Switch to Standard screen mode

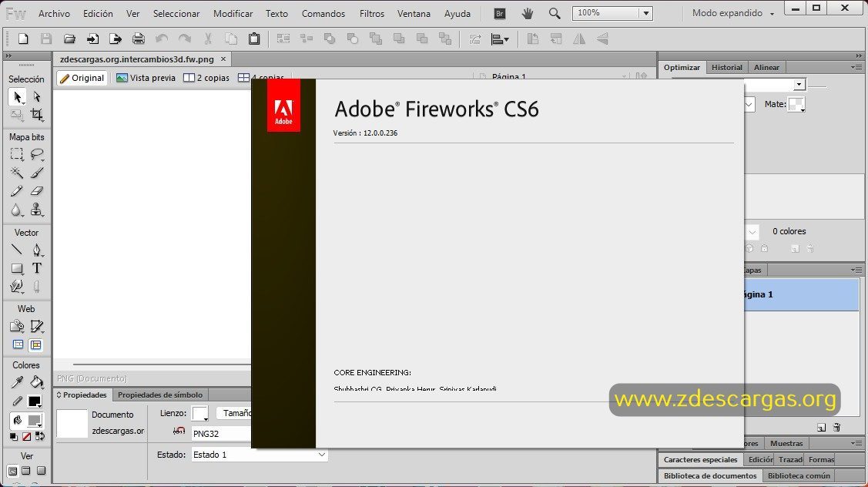tap(12, 472)
